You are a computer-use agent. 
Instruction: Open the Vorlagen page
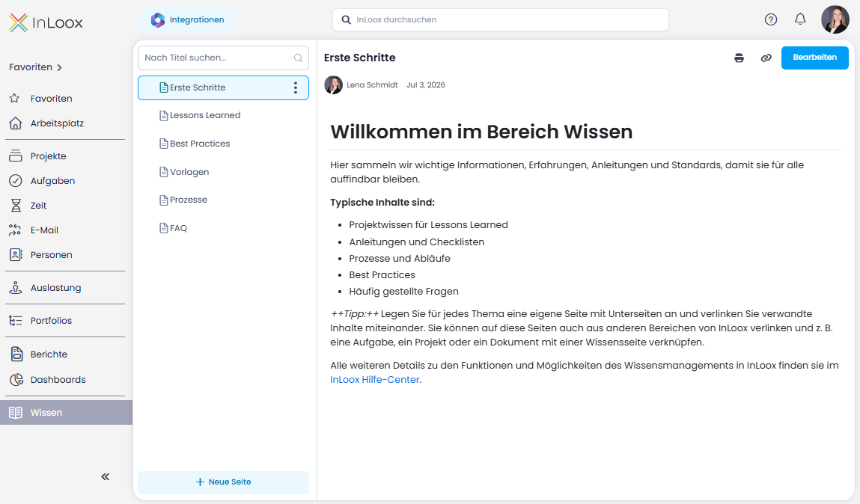click(x=223, y=172)
